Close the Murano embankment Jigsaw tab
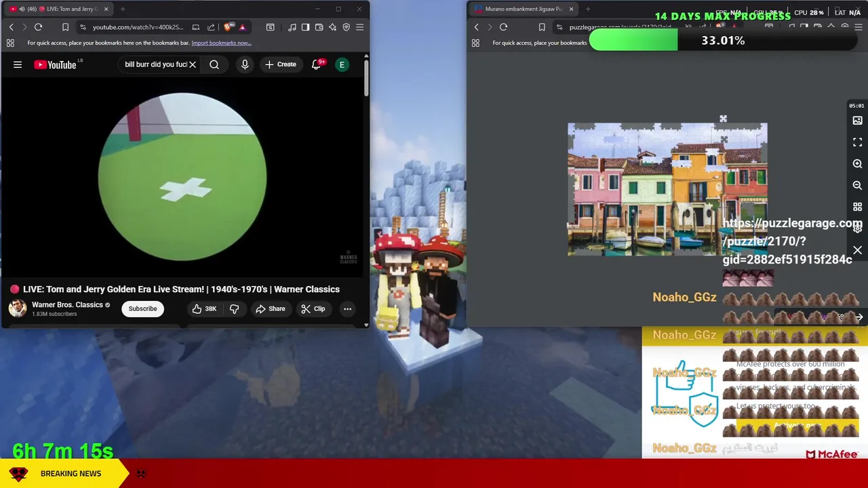Image resolution: width=868 pixels, height=488 pixels. (x=571, y=9)
